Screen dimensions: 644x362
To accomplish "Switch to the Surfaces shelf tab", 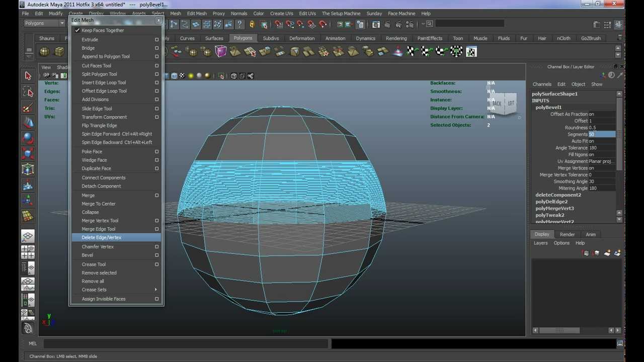I will (x=214, y=38).
